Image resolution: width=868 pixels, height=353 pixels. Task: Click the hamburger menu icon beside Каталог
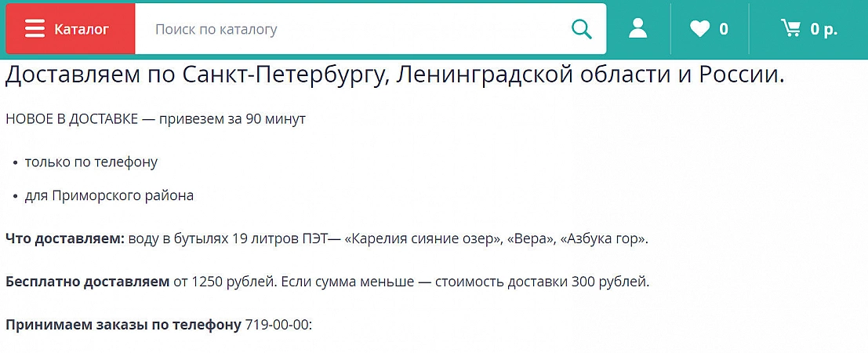pos(35,29)
